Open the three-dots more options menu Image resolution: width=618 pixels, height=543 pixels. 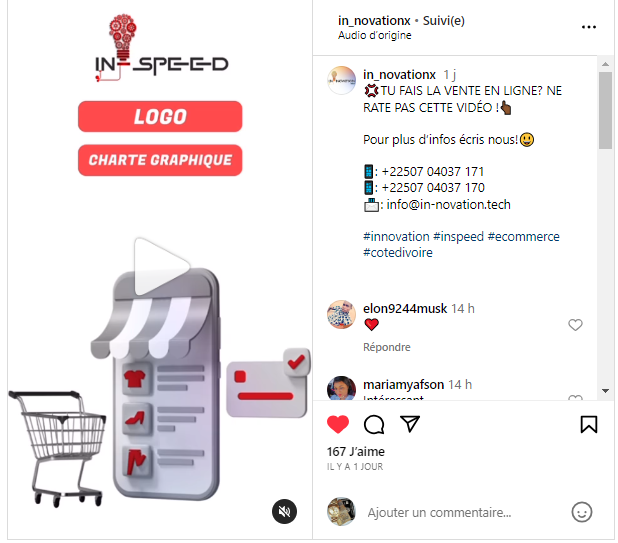pos(588,27)
